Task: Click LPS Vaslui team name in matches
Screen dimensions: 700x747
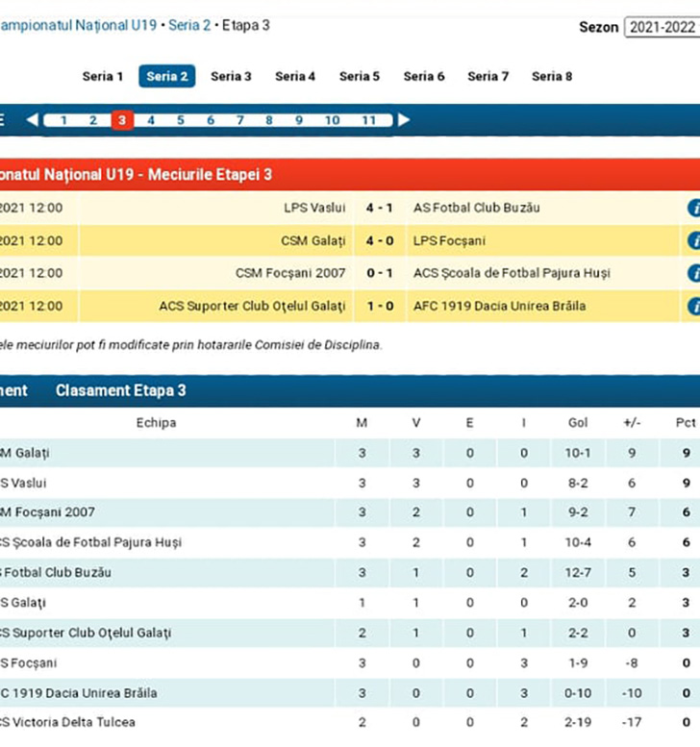Action: click(314, 209)
